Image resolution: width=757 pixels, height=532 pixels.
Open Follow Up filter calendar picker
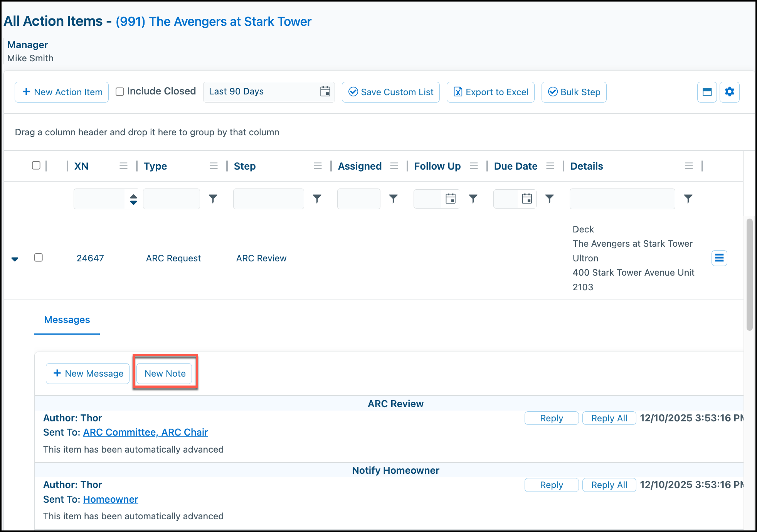click(x=451, y=199)
